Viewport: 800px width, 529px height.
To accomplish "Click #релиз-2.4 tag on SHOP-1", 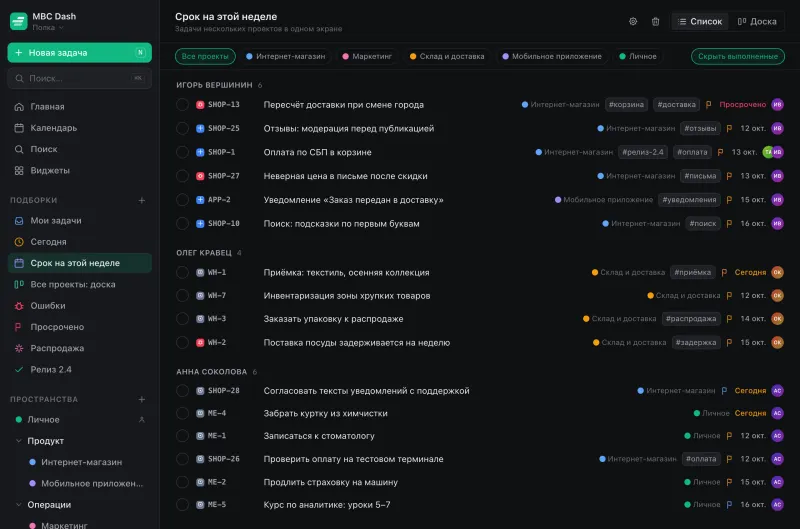I will (x=643, y=152).
